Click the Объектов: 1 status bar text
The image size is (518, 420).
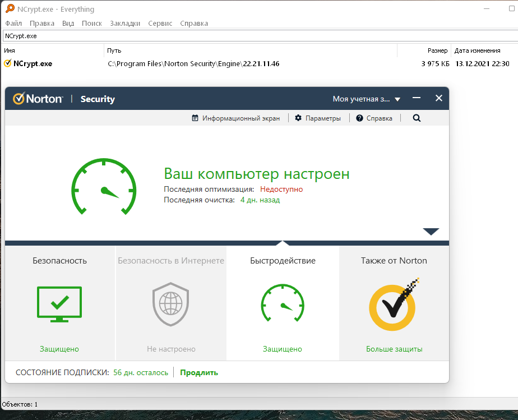pos(20,404)
